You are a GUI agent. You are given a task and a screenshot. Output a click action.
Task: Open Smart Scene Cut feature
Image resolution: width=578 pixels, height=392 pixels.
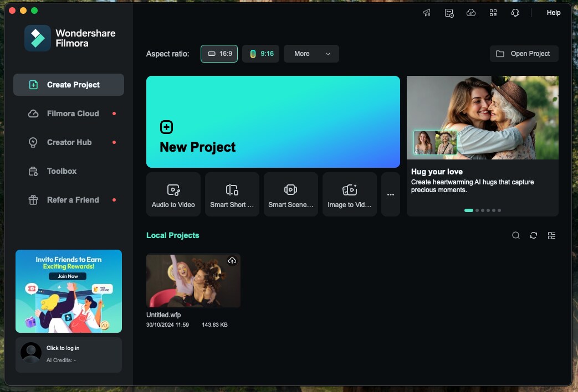pyautogui.click(x=291, y=194)
